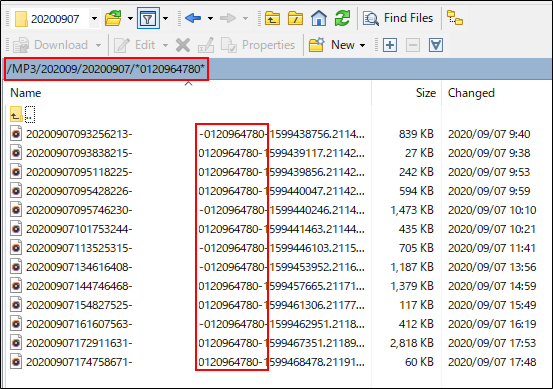
Task: Click date 2020/09/07 17:53
Action: (492, 343)
